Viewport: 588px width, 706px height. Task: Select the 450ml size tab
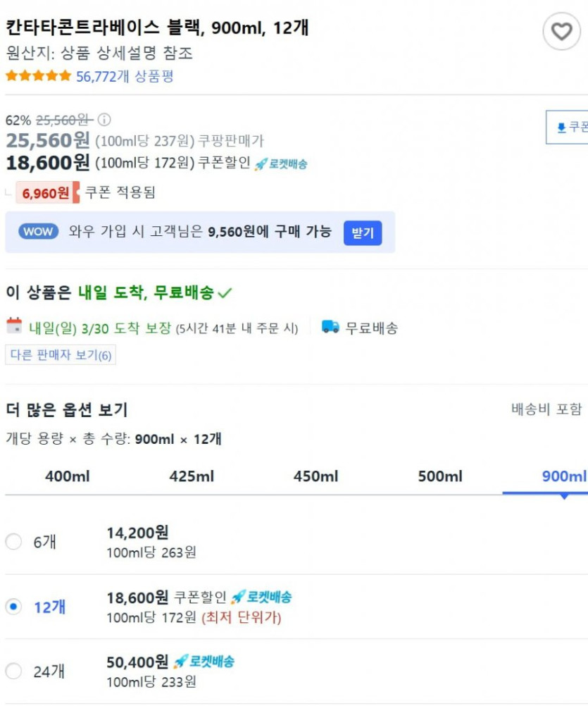(315, 477)
